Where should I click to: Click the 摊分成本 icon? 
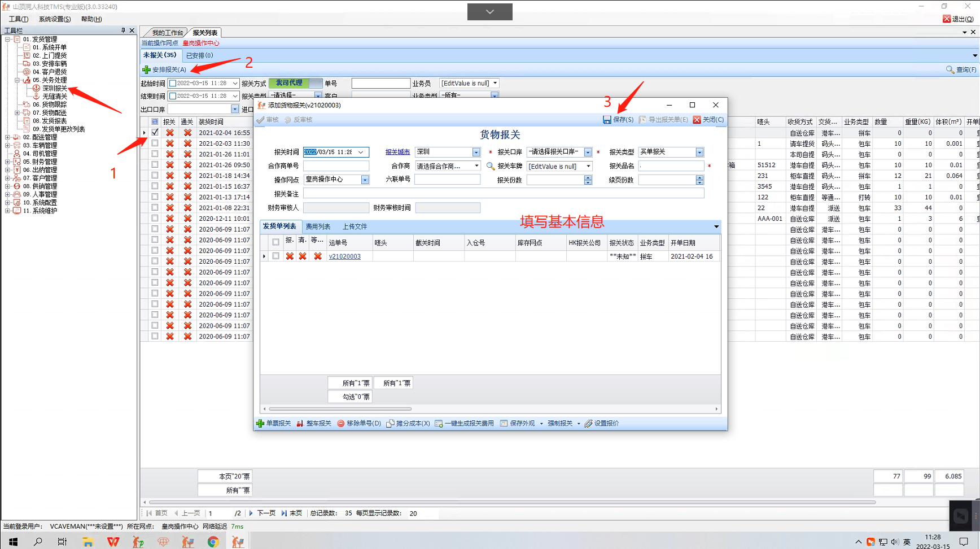[x=390, y=424]
